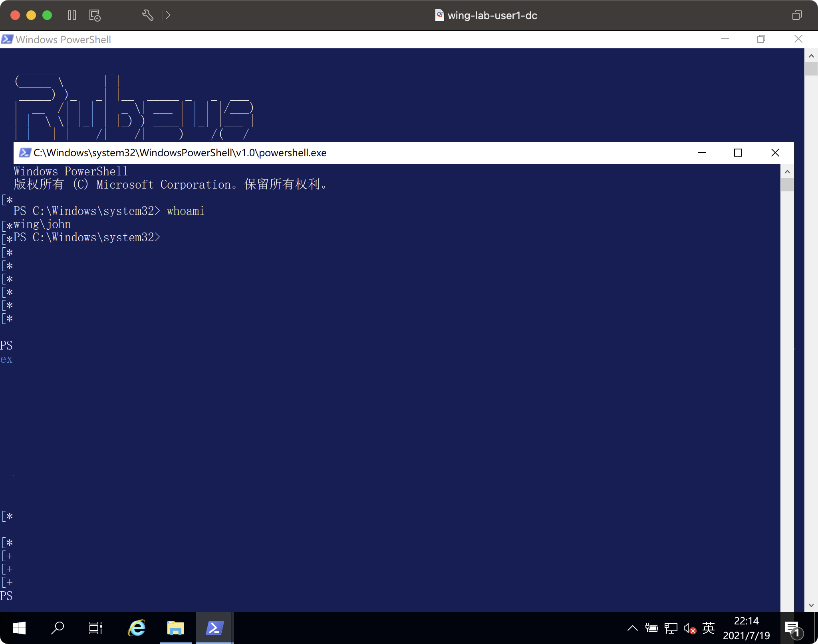Open taskbar Search magnifier

click(x=58, y=628)
